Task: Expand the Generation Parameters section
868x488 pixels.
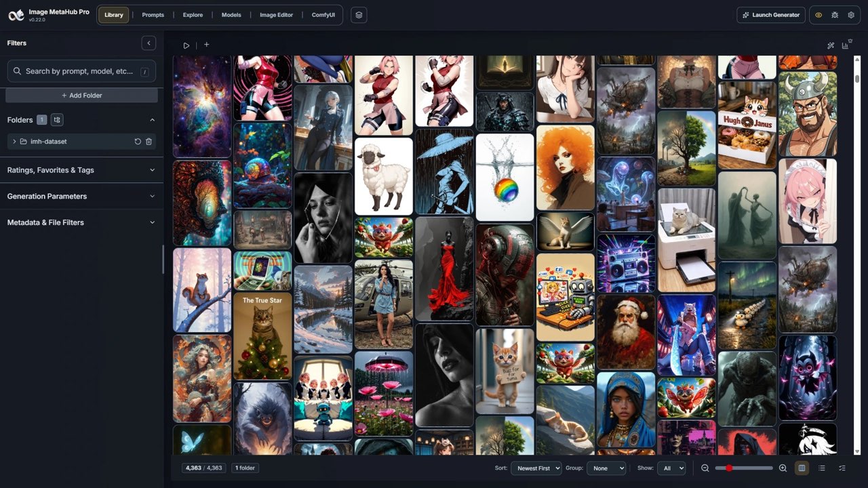Action: (81, 197)
